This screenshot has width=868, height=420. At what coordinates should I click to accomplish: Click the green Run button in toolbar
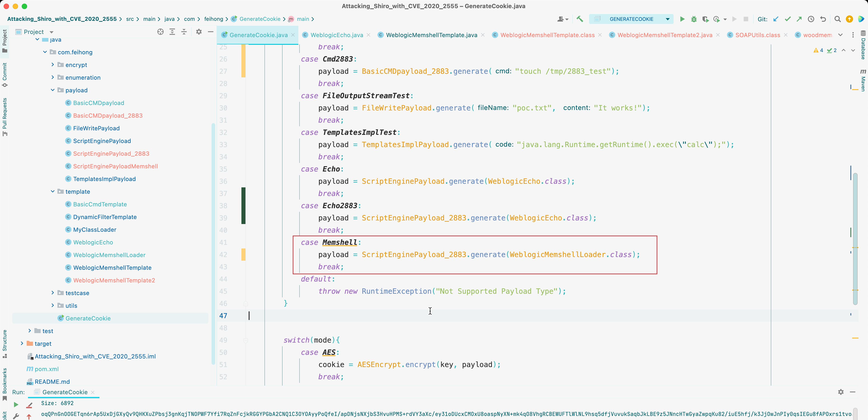pos(682,19)
